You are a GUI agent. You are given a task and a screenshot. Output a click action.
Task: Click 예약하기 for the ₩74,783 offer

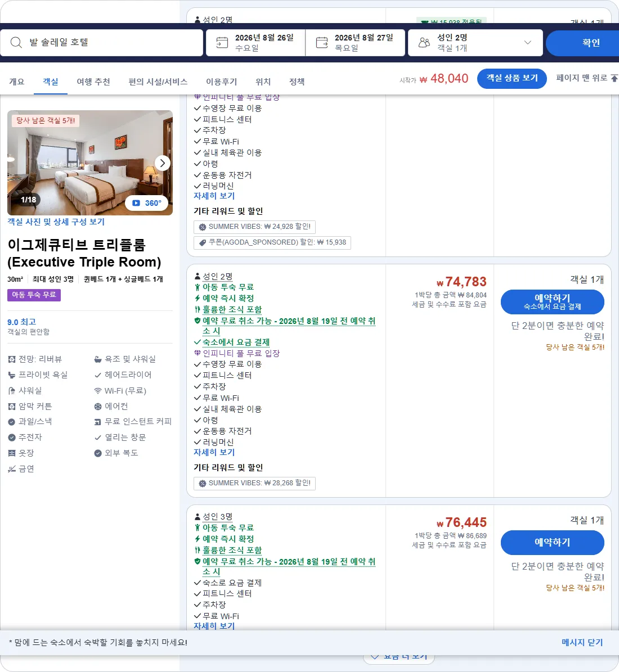(x=553, y=302)
